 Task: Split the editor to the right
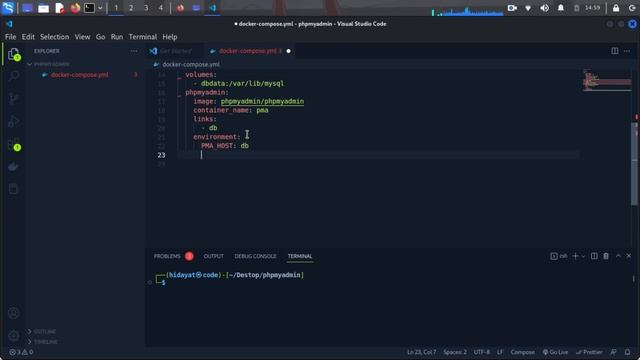[614, 51]
